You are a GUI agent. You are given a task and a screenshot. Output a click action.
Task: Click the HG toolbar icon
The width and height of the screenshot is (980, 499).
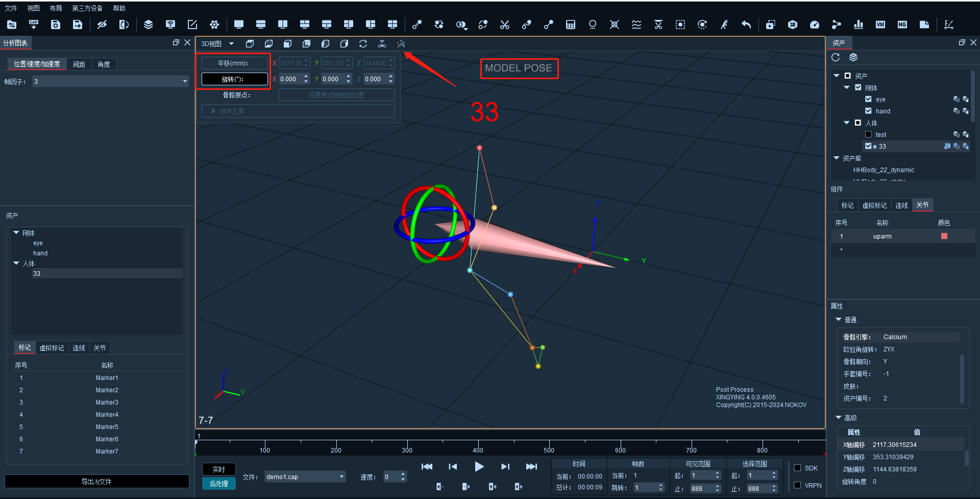pyautogui.click(x=902, y=25)
